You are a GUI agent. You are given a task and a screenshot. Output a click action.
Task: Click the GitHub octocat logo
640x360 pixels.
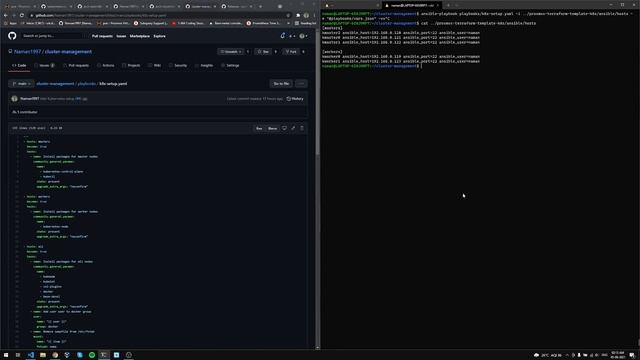(12, 36)
